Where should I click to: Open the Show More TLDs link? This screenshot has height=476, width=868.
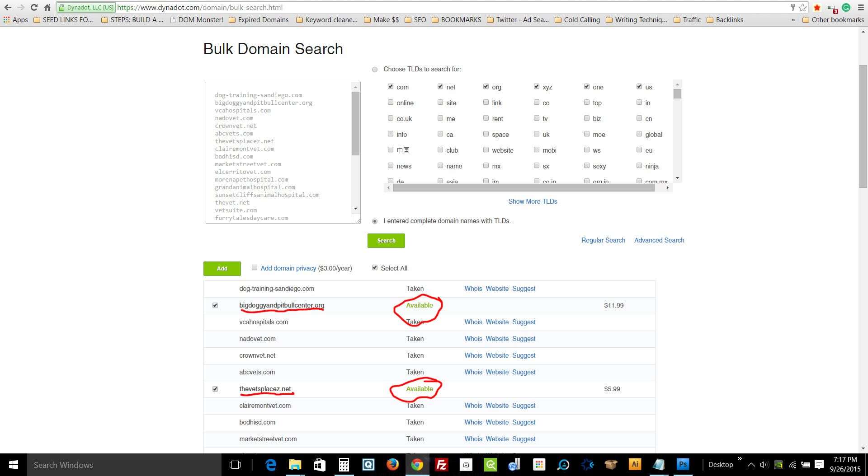point(533,201)
